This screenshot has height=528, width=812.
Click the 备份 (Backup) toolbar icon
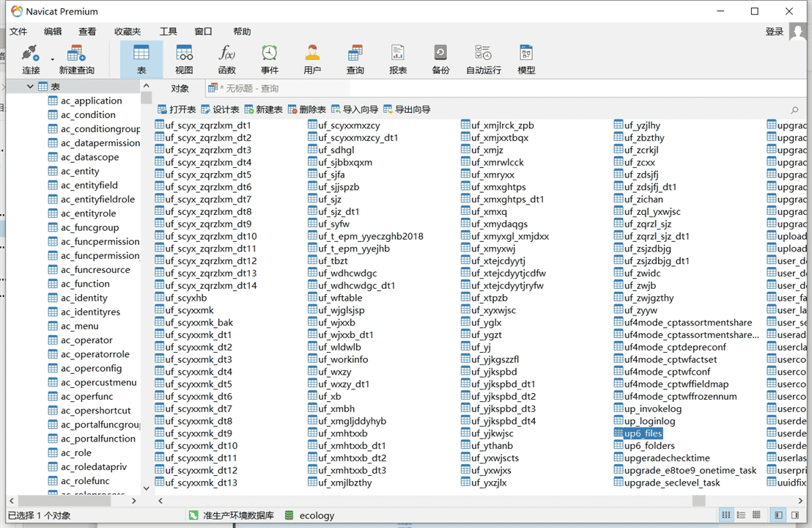pyautogui.click(x=440, y=59)
